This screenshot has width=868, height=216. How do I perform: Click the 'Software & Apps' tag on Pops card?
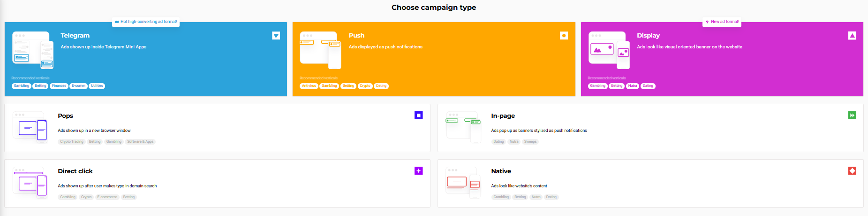coord(140,141)
